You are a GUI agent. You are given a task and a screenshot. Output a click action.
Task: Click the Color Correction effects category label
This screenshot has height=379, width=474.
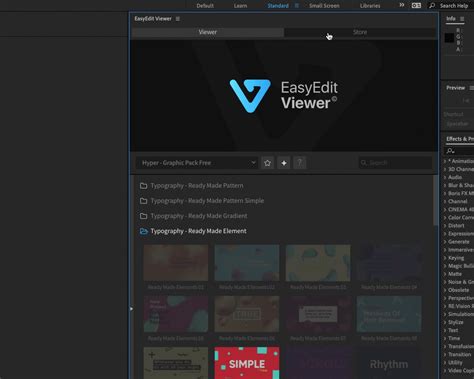(461, 218)
